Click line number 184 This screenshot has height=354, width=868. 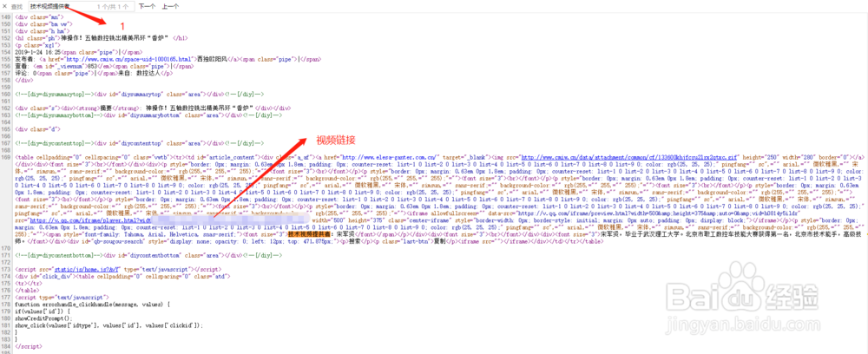click(5, 345)
